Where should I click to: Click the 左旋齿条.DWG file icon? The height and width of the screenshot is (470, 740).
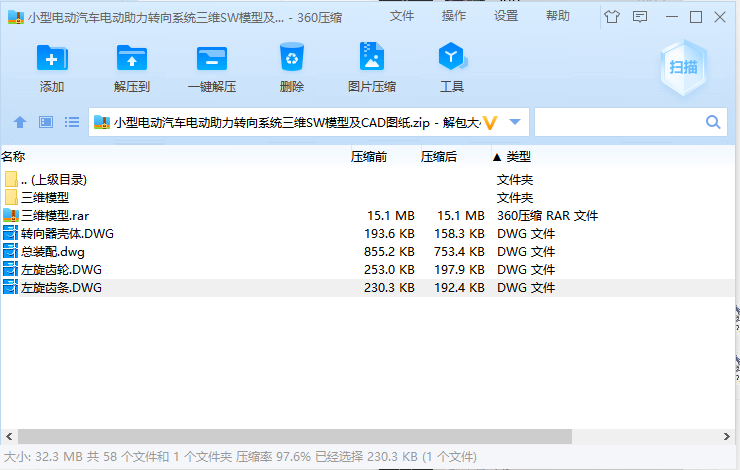click(x=10, y=287)
